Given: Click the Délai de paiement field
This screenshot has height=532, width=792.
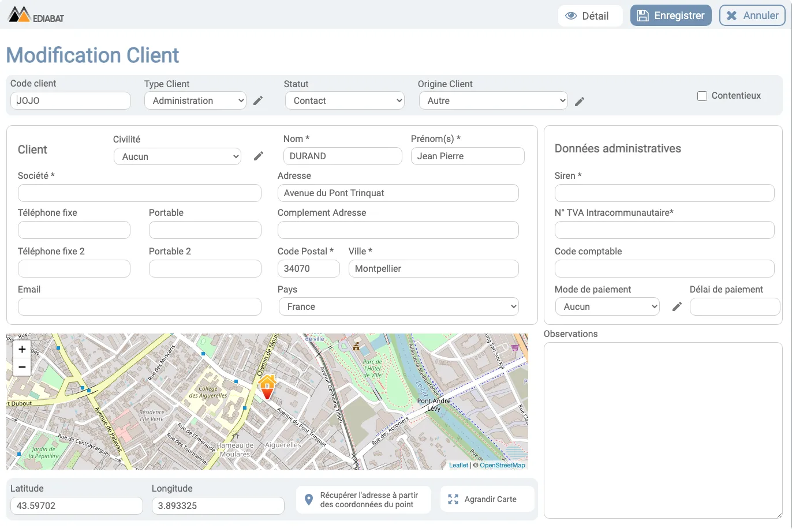Looking at the screenshot, I should click(x=735, y=306).
